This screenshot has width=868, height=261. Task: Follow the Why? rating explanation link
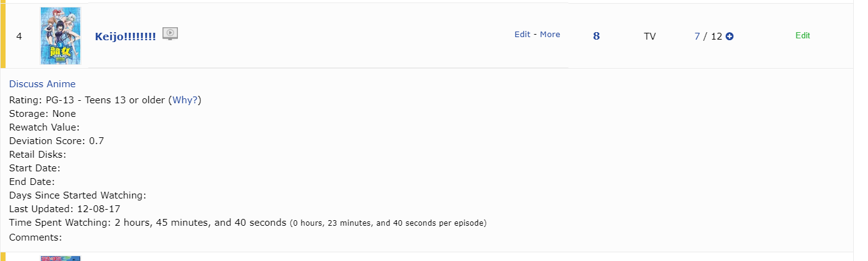click(185, 100)
